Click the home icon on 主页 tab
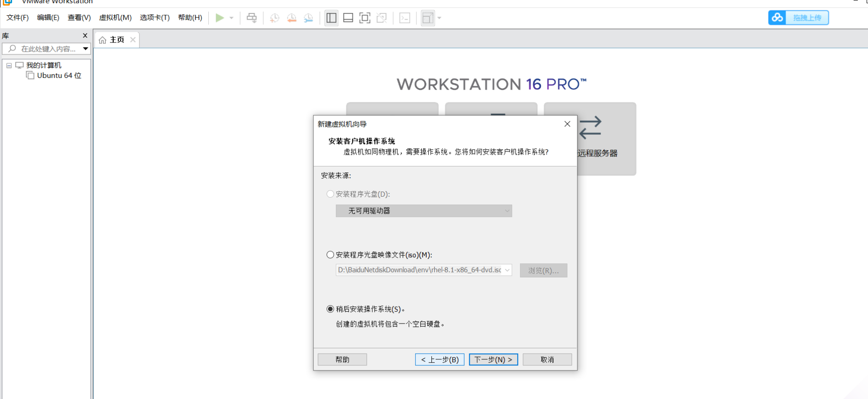868x399 pixels. click(103, 40)
